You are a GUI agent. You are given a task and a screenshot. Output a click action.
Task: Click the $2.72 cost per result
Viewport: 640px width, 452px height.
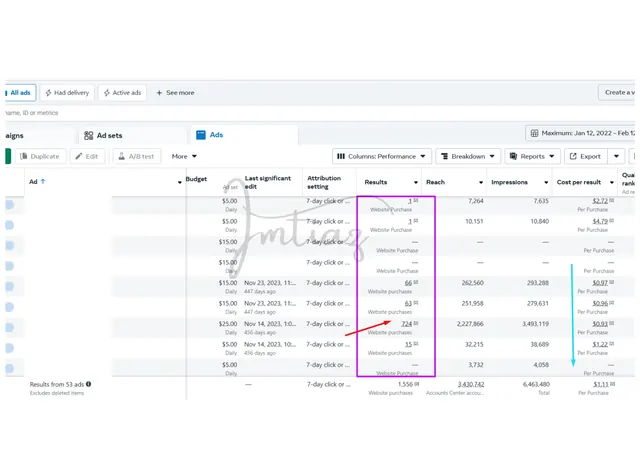600,201
